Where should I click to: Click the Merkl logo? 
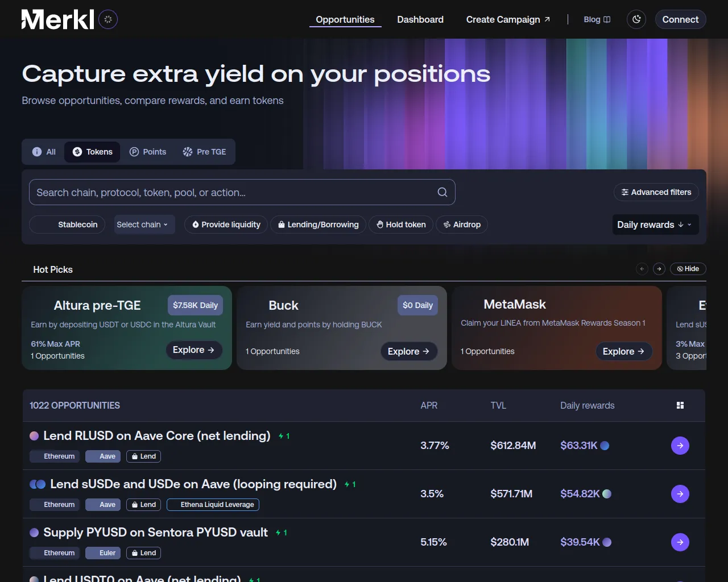[57, 19]
